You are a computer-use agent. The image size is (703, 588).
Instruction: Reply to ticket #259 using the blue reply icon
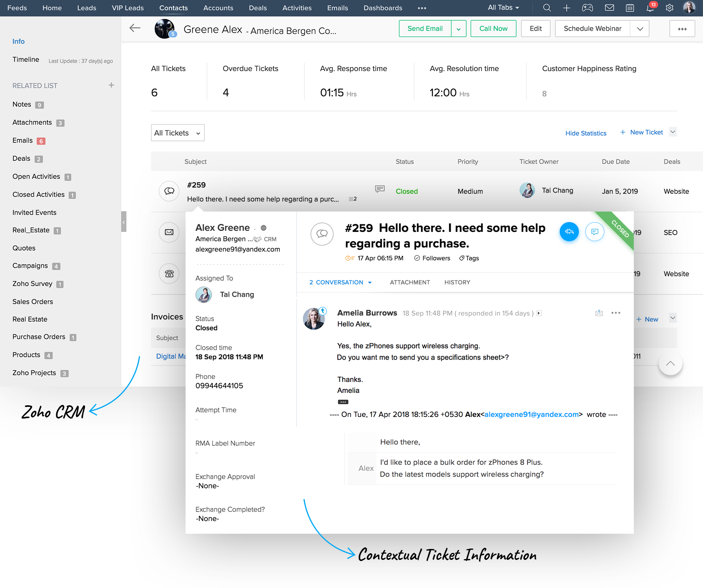click(x=569, y=232)
